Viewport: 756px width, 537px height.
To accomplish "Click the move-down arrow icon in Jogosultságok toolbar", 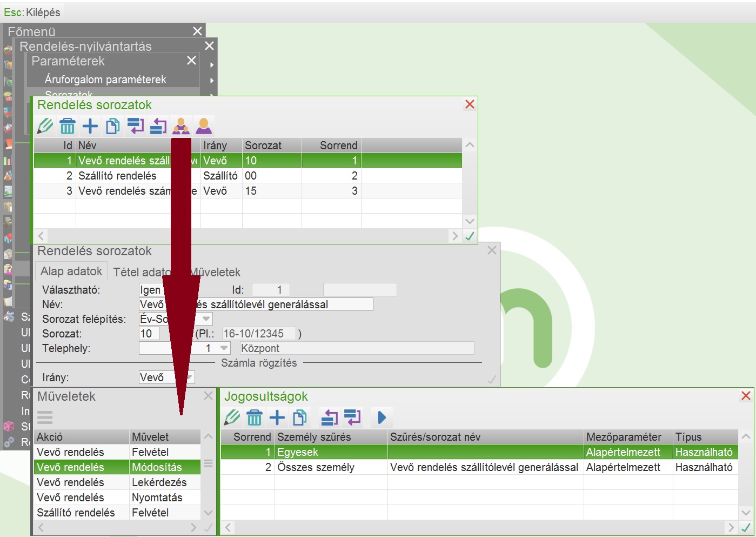I will [352, 417].
